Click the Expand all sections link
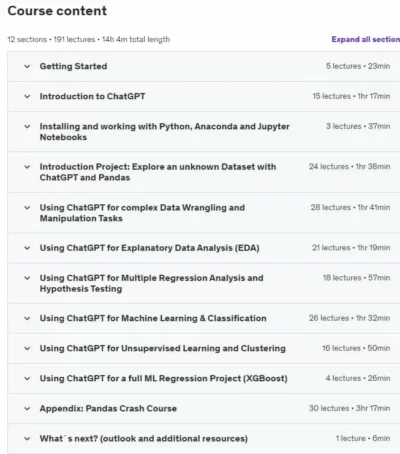 [x=366, y=39]
